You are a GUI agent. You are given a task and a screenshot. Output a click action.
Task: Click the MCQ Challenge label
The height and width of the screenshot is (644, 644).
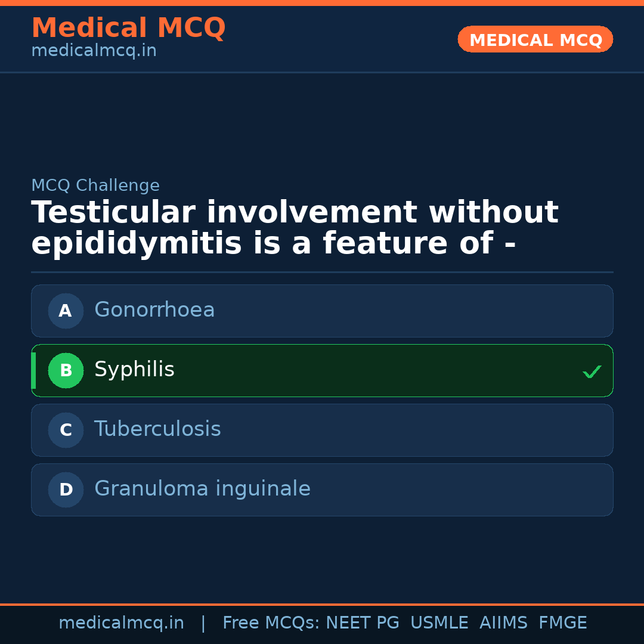(95, 185)
